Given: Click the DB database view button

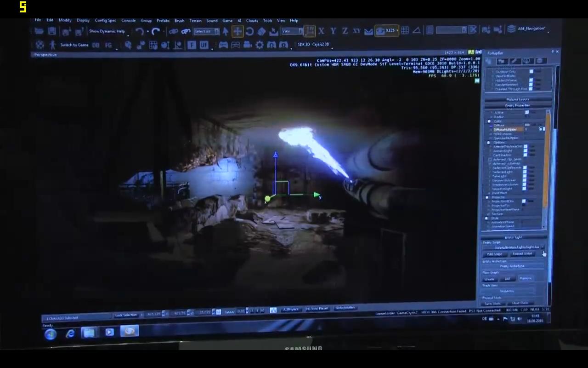Looking at the screenshot, I should click(96, 45).
